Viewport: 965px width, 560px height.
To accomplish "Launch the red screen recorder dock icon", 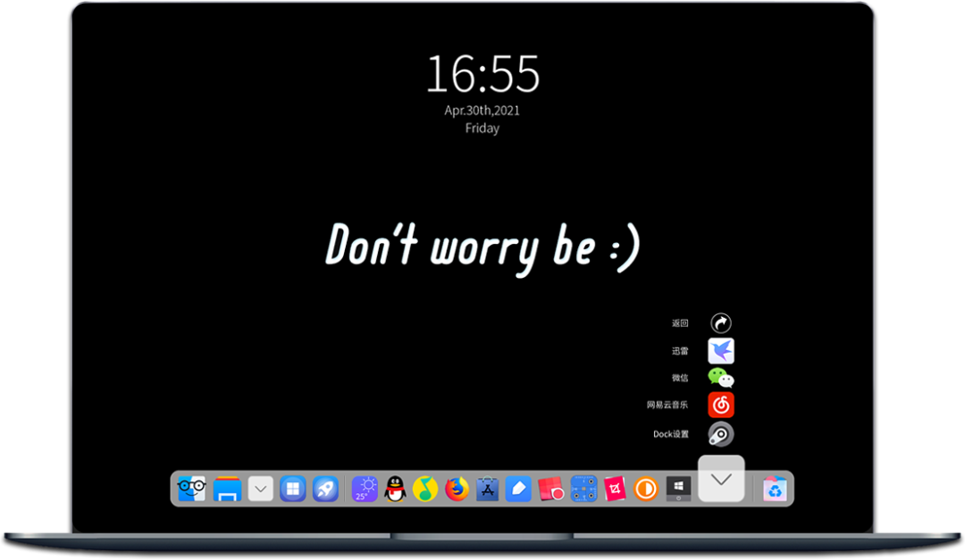I will [x=550, y=489].
